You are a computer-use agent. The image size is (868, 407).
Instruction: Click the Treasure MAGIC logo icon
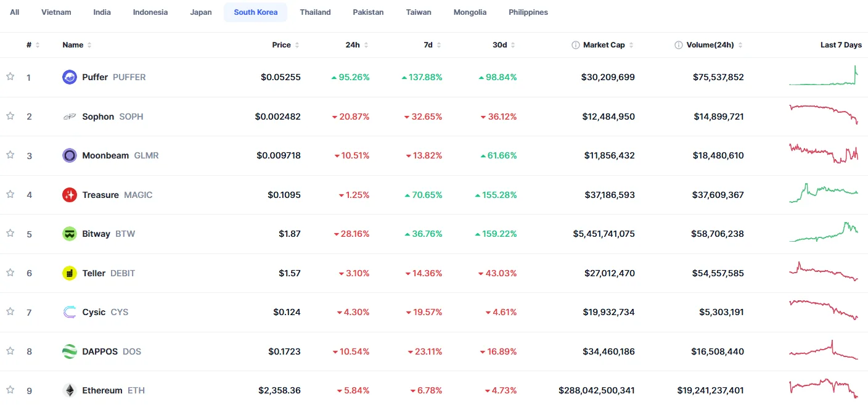click(70, 195)
